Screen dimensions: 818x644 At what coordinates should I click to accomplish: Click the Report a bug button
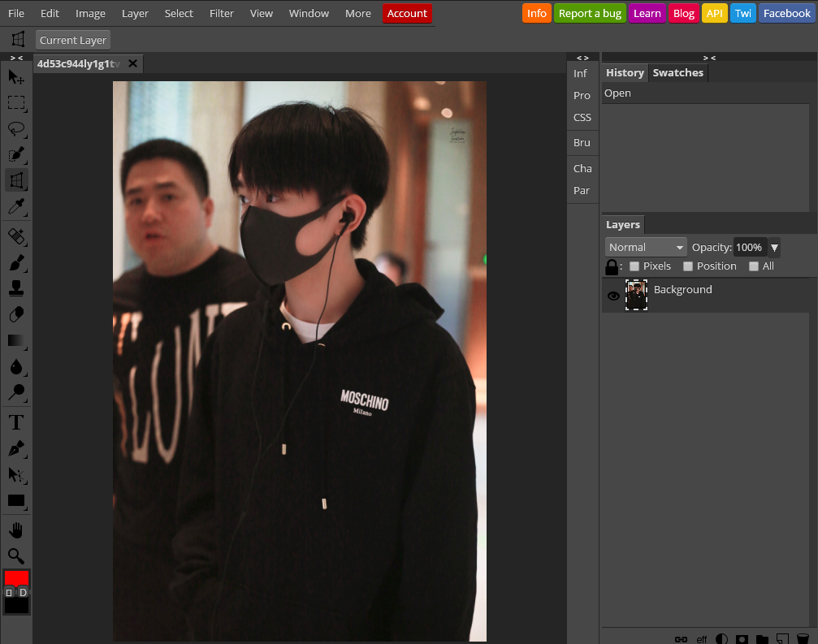[590, 14]
